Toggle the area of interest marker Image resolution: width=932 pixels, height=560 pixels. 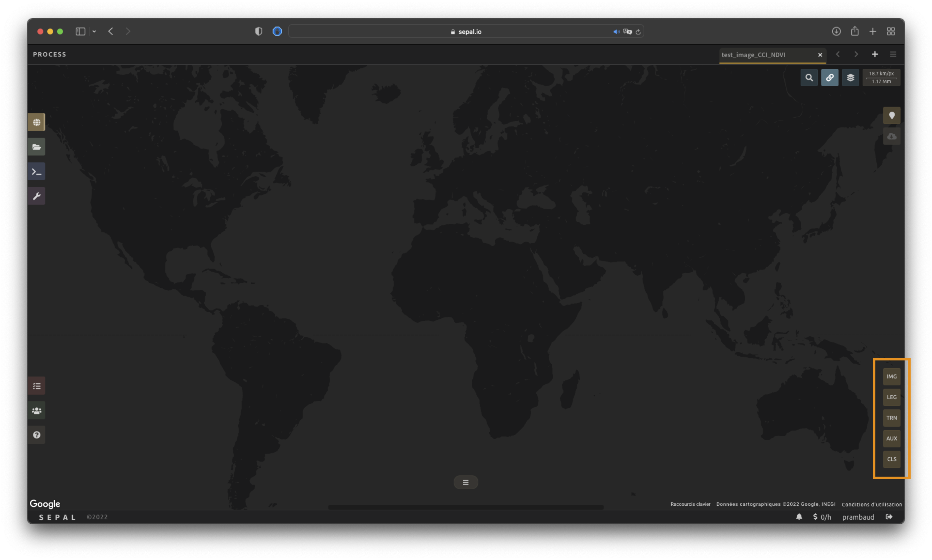coord(892,115)
